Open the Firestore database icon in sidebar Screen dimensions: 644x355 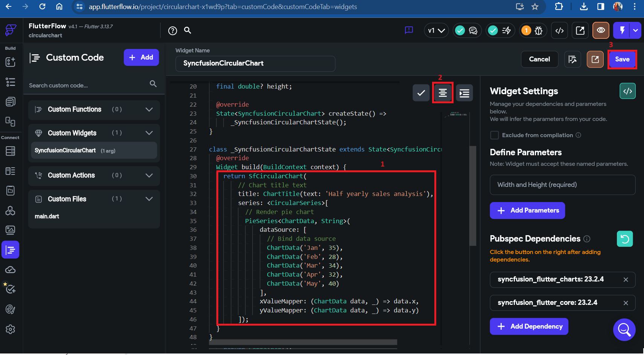tap(11, 151)
